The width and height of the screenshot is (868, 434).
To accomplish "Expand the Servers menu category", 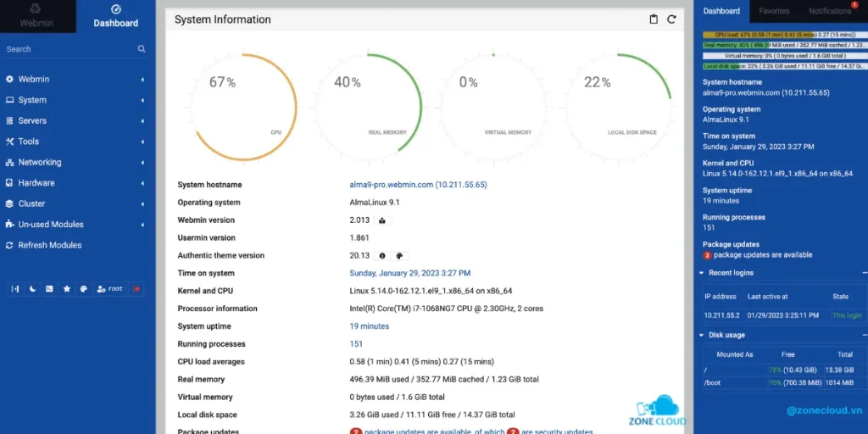I will click(x=77, y=120).
